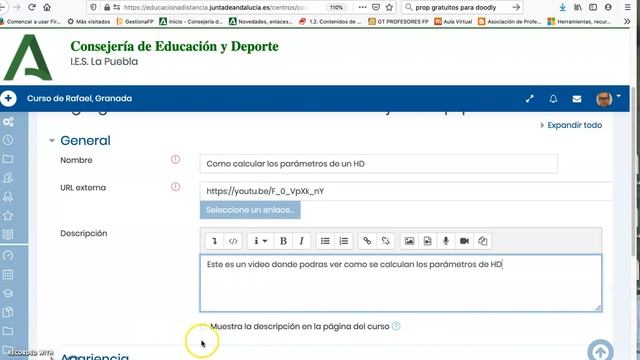640x360 pixels.
Task: Collapse the General section
Action: pyautogui.click(x=52, y=140)
